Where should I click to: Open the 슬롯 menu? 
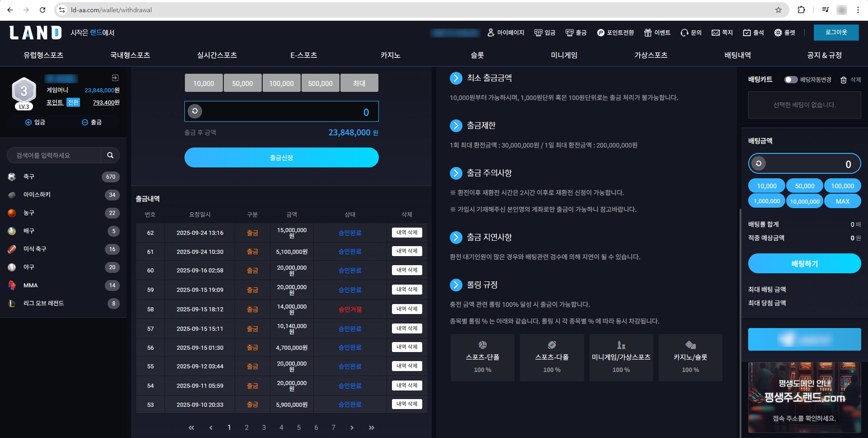[x=477, y=55]
